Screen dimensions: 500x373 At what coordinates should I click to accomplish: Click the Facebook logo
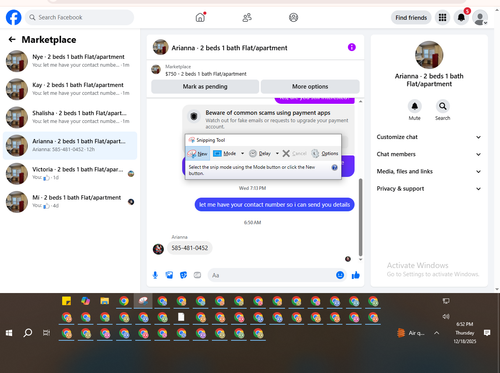(14, 17)
